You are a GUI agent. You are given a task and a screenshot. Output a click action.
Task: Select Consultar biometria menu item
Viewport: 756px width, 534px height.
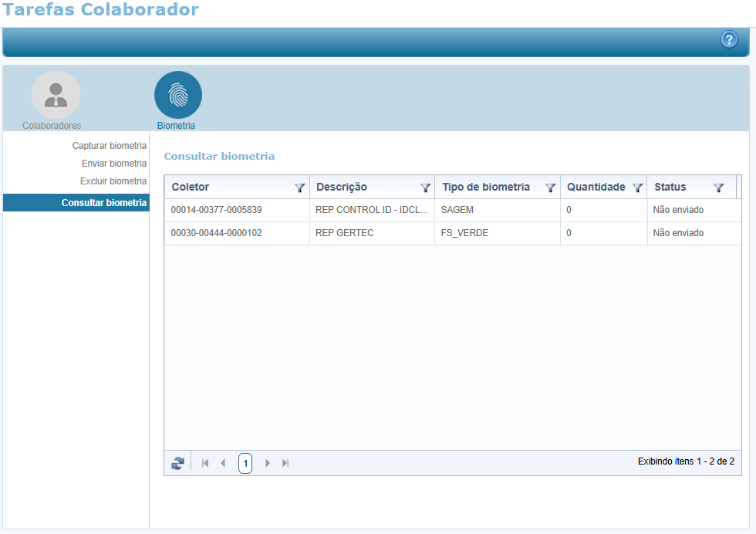pos(76,203)
